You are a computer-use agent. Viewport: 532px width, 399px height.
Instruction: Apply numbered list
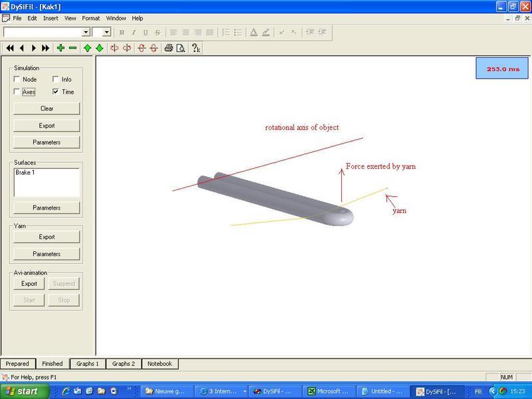tap(226, 33)
